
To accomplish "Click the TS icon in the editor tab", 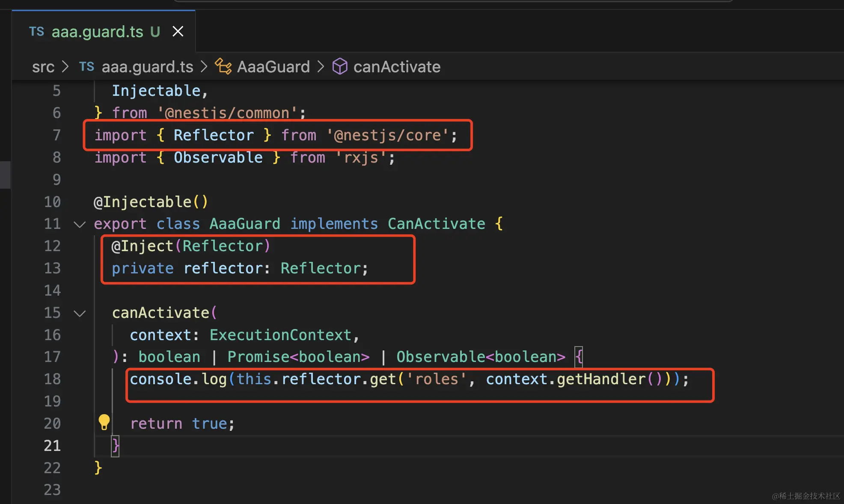I will click(37, 32).
